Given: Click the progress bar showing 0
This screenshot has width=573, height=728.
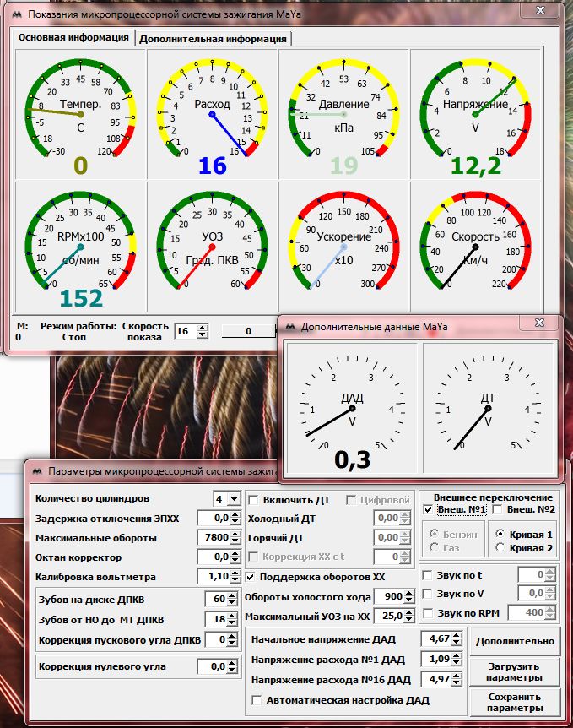Looking at the screenshot, I should 249,331.
